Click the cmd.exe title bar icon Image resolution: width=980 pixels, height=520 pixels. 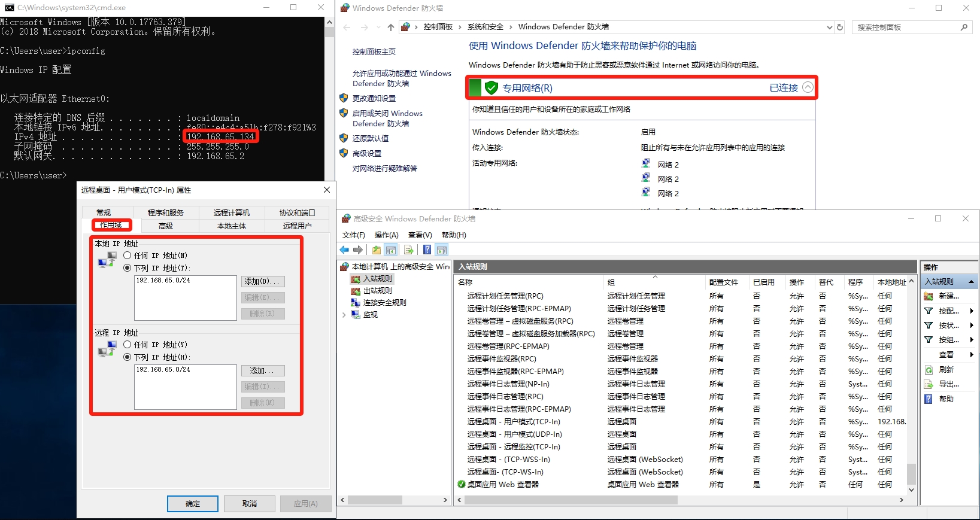[x=9, y=8]
